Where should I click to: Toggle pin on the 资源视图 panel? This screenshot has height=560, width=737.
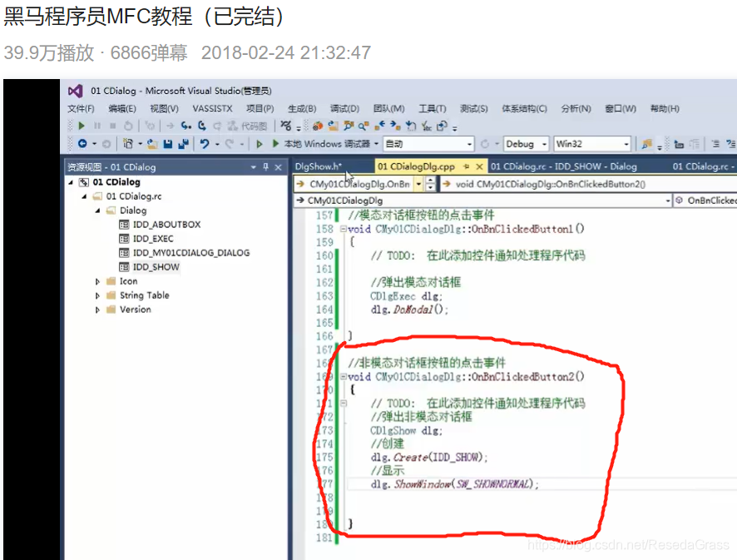(x=265, y=167)
